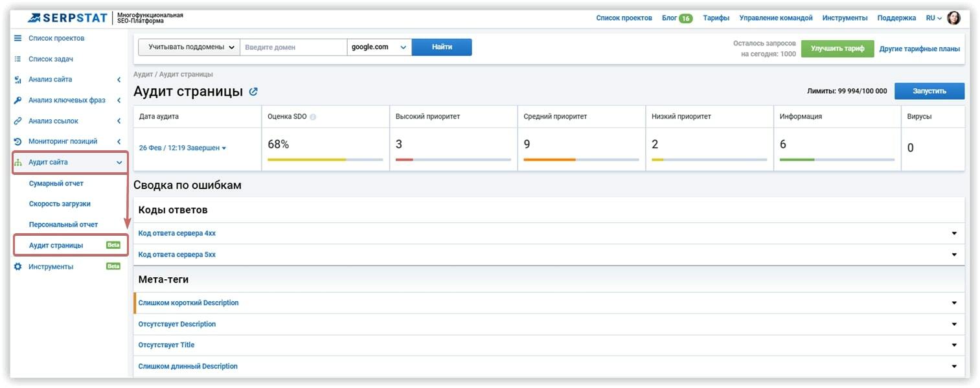
Task: Click the Аудит breadcrumb link
Action: [x=142, y=74]
